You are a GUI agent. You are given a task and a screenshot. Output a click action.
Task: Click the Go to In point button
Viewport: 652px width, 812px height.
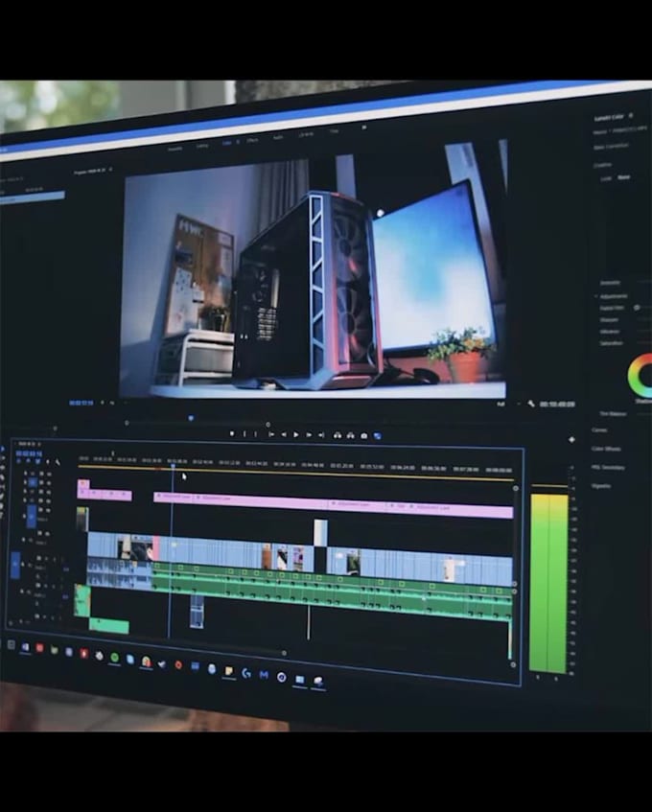pos(270,434)
